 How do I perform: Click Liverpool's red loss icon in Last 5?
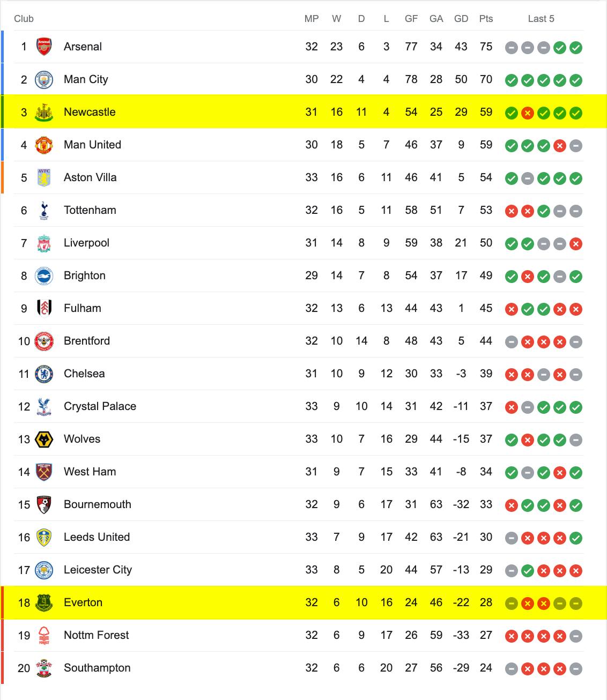click(x=576, y=244)
